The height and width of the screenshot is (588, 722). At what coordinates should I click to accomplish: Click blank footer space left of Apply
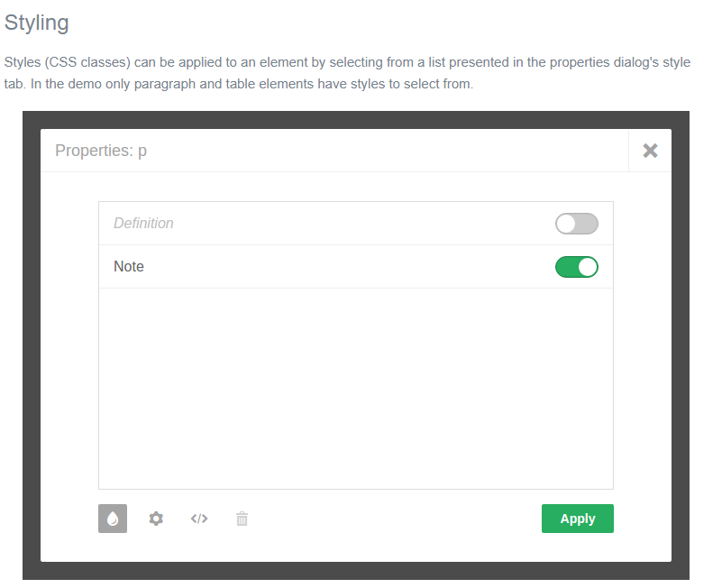(x=397, y=519)
